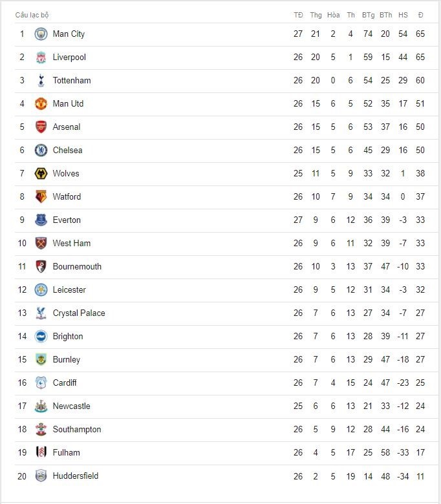The width and height of the screenshot is (441, 504).
Task: Click the Newcastle club crest
Action: pos(41,406)
